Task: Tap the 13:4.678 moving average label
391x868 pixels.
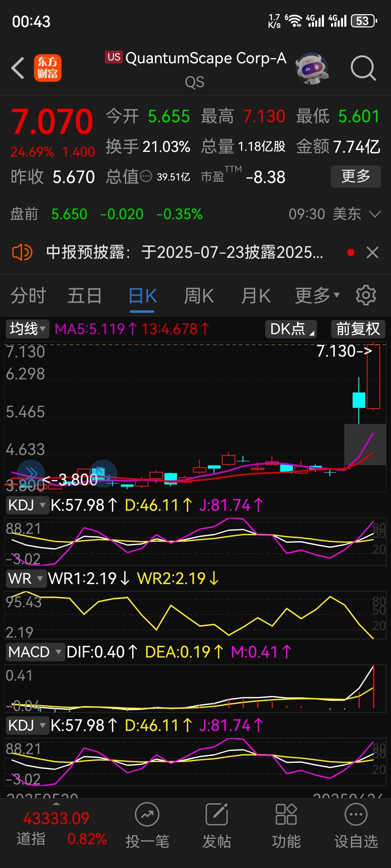Action: coord(175,329)
